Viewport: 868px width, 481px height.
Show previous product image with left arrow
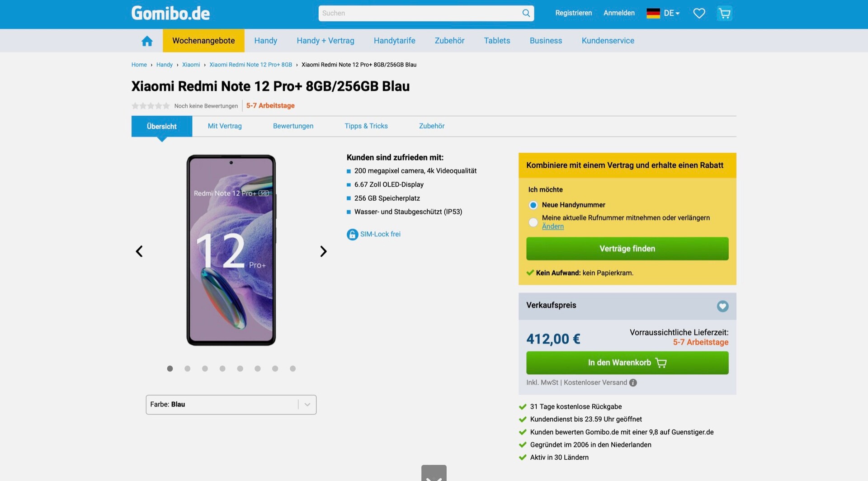pyautogui.click(x=139, y=251)
